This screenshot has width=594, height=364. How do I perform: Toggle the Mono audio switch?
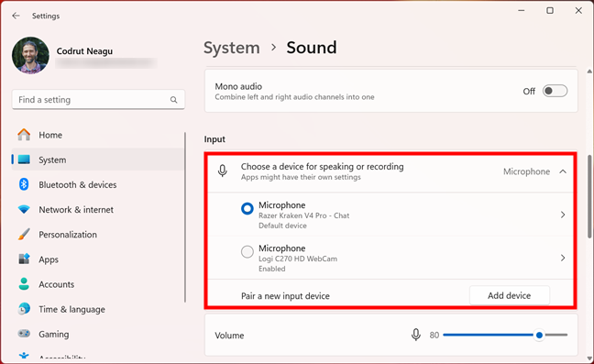(x=555, y=92)
